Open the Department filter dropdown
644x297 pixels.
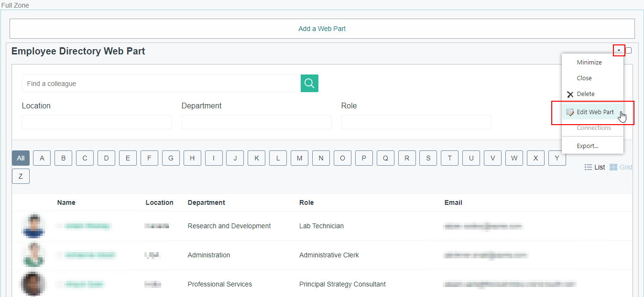(x=256, y=122)
